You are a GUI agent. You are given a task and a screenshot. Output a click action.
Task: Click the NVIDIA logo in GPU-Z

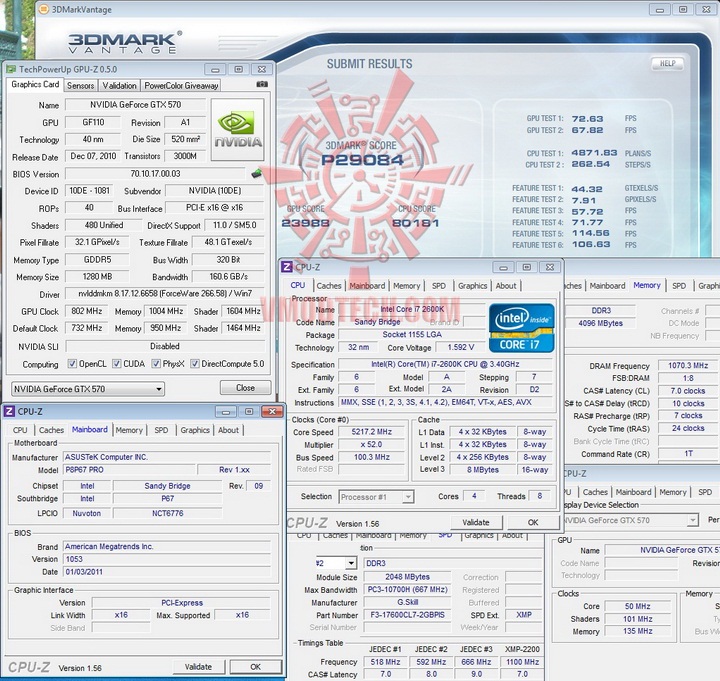point(237,129)
